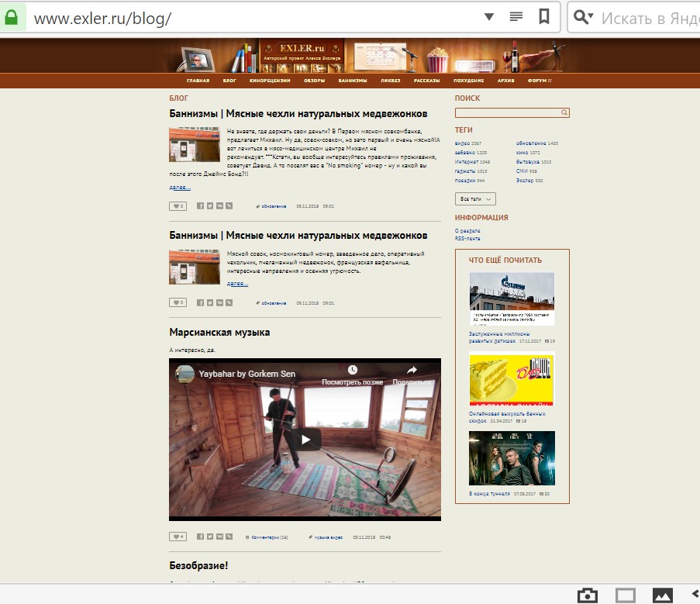Image resolution: width=700 pixels, height=604 pixels.
Task: Bookmark this page using the bookmark icon
Action: 545,17
